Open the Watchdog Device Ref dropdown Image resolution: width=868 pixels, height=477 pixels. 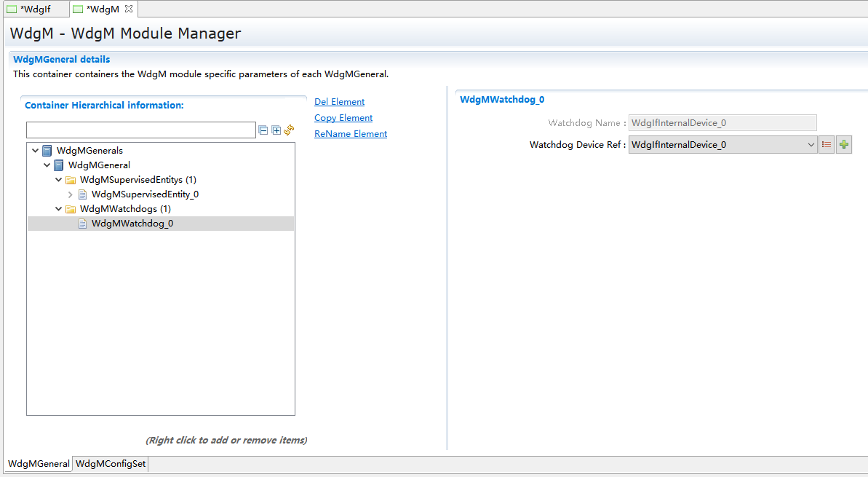pyautogui.click(x=811, y=145)
